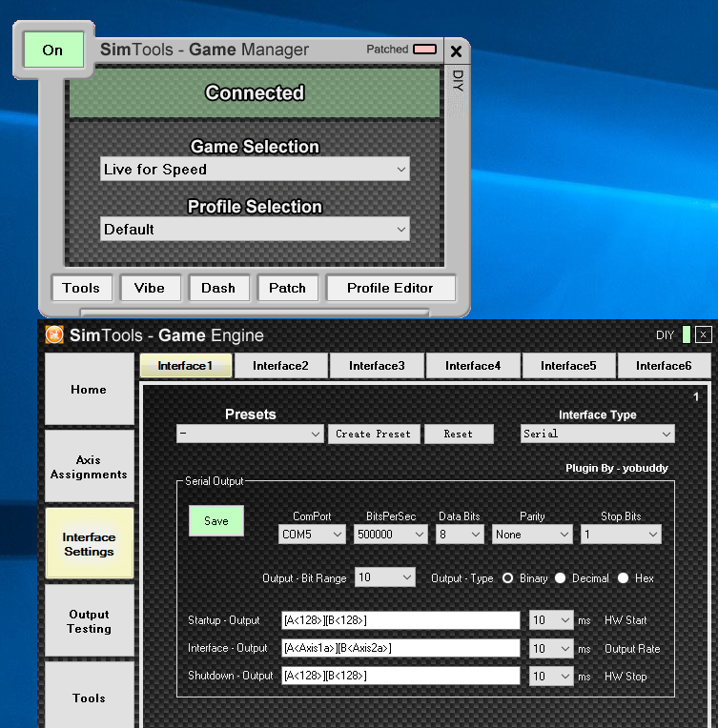718x728 pixels.
Task: Click the Shutdown - Output text field
Action: pos(400,676)
